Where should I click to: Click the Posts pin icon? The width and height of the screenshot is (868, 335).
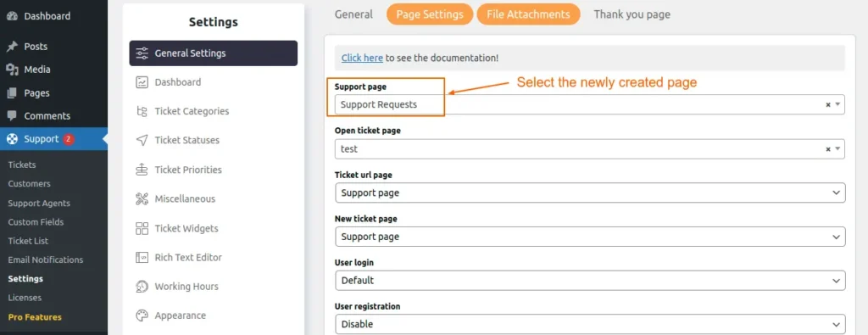coord(12,47)
